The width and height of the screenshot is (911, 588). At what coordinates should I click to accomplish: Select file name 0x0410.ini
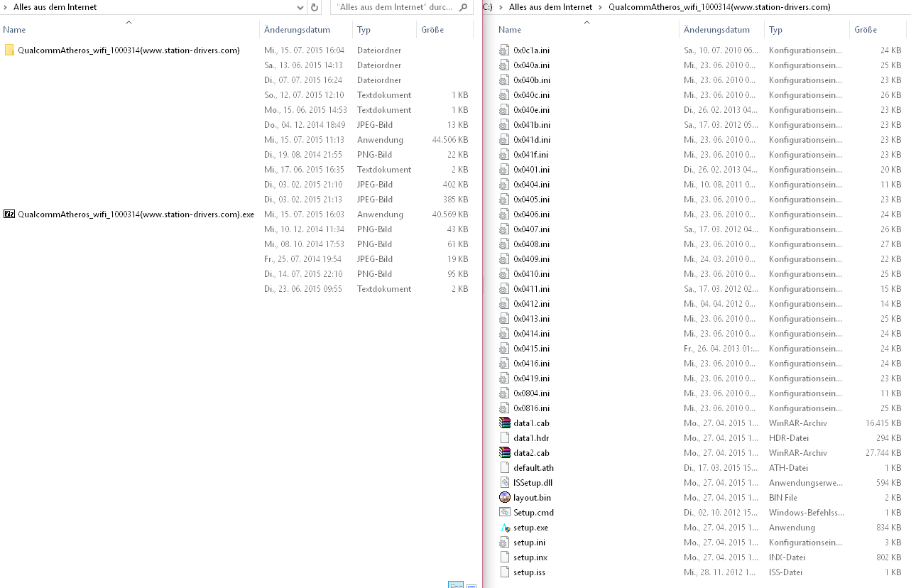point(532,274)
